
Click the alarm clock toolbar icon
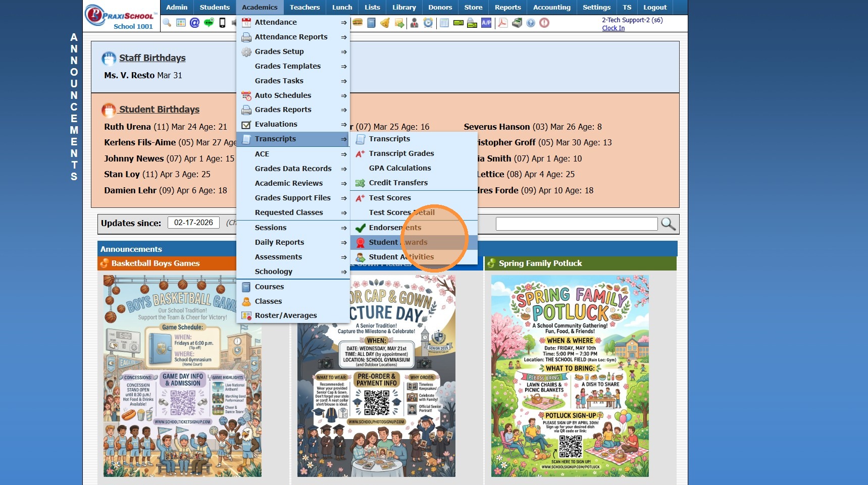[428, 23]
